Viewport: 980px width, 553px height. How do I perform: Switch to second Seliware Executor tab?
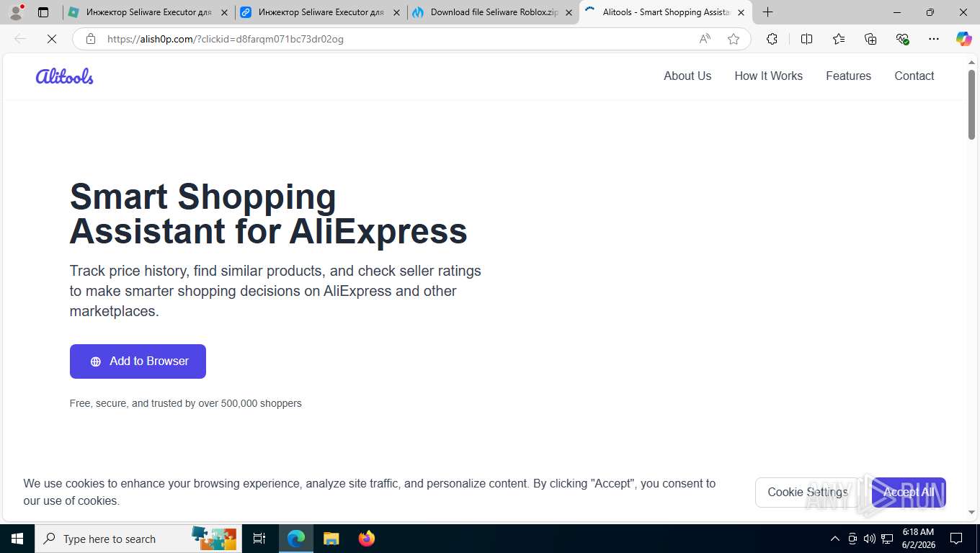(x=321, y=12)
